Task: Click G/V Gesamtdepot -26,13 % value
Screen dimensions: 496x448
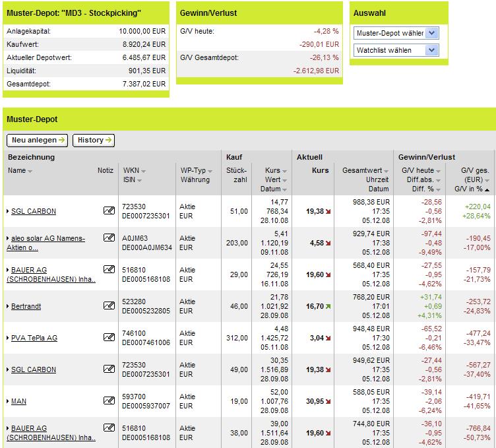Action: pyautogui.click(x=325, y=57)
